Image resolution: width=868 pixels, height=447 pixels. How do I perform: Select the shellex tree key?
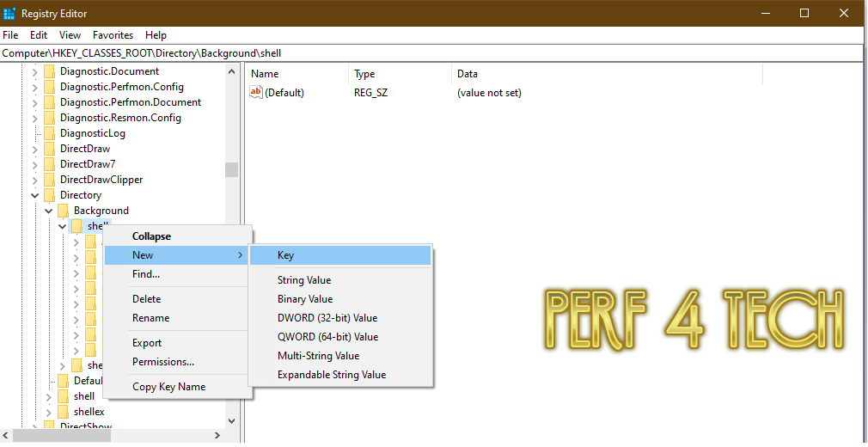tap(89, 412)
